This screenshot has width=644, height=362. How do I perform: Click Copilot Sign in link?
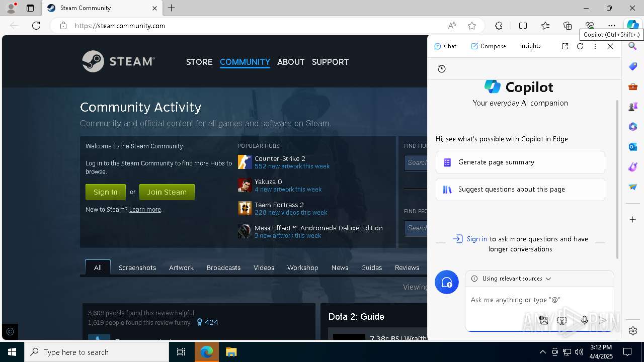477,239
